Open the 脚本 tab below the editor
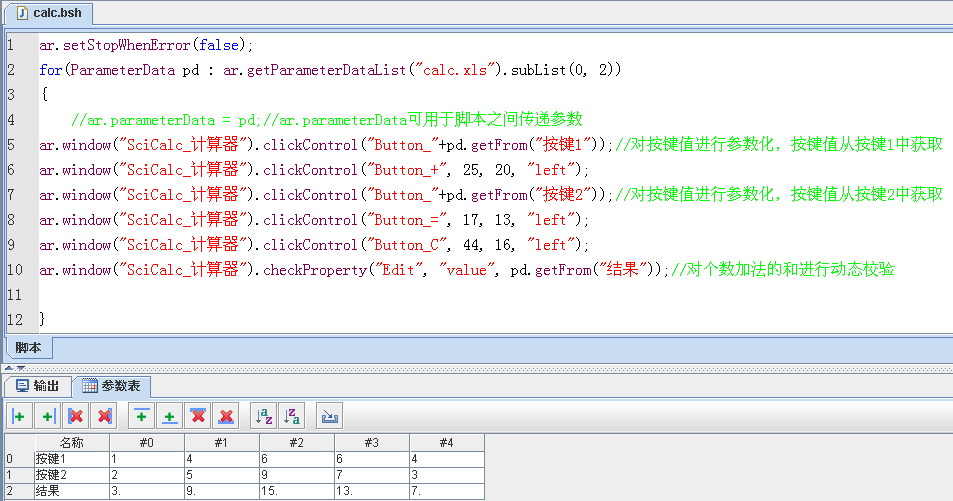The width and height of the screenshot is (953, 501). [x=27, y=348]
